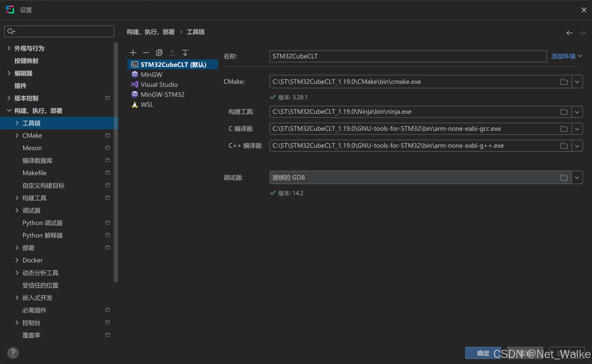
Task: Click the plus icon to add toolchain
Action: pyautogui.click(x=133, y=53)
